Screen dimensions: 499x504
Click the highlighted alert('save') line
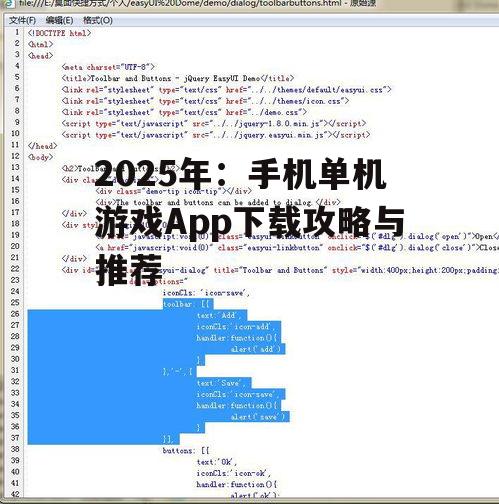click(258, 417)
